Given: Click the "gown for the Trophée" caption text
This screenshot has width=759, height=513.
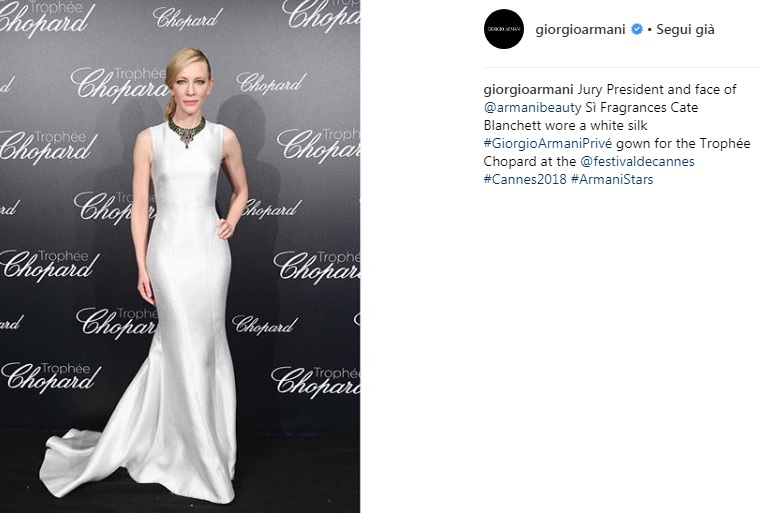Looking at the screenshot, I should click(683, 143).
